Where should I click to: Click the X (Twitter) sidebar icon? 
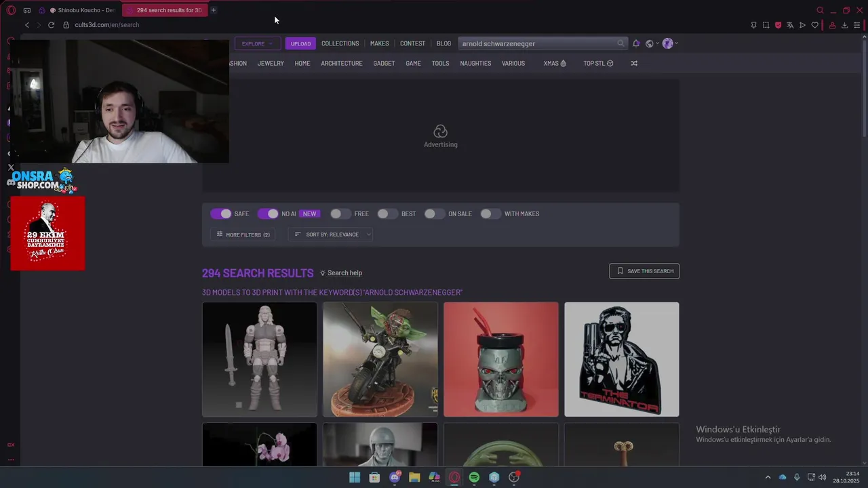coord(11,167)
